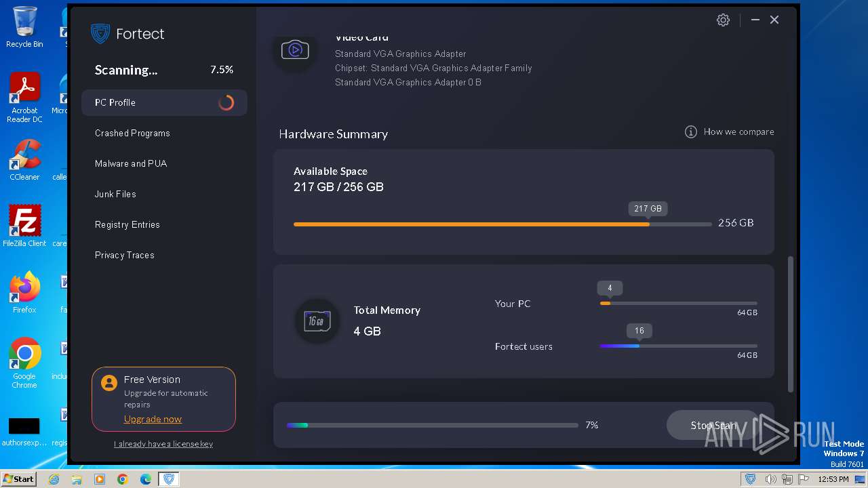This screenshot has height=488, width=868.
Task: Minimize the Fortect window
Action: [x=755, y=20]
